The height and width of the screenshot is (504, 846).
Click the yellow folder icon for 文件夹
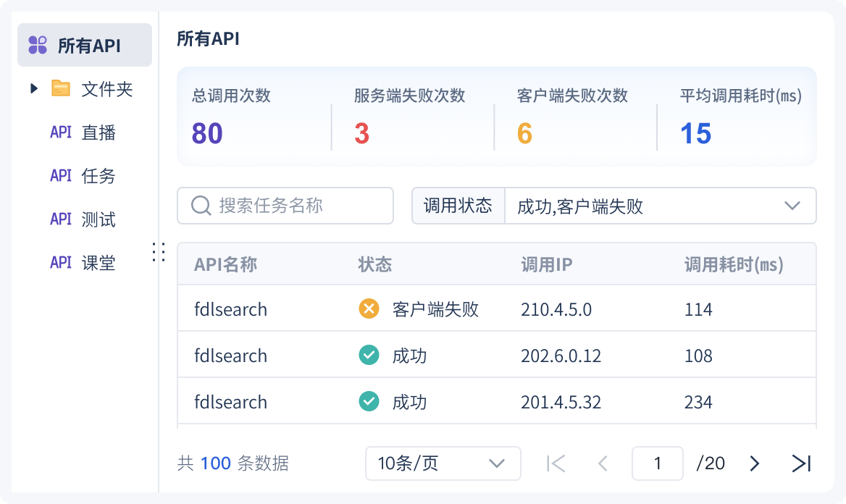coord(61,89)
